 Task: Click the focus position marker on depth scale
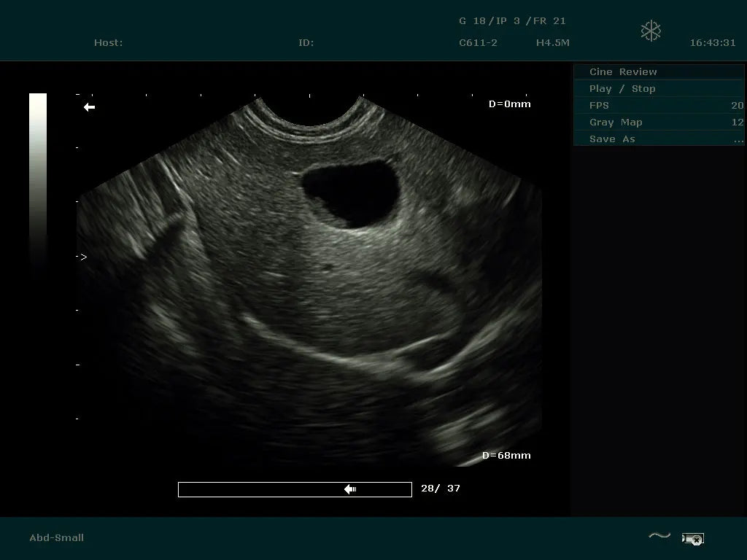pyautogui.click(x=83, y=257)
